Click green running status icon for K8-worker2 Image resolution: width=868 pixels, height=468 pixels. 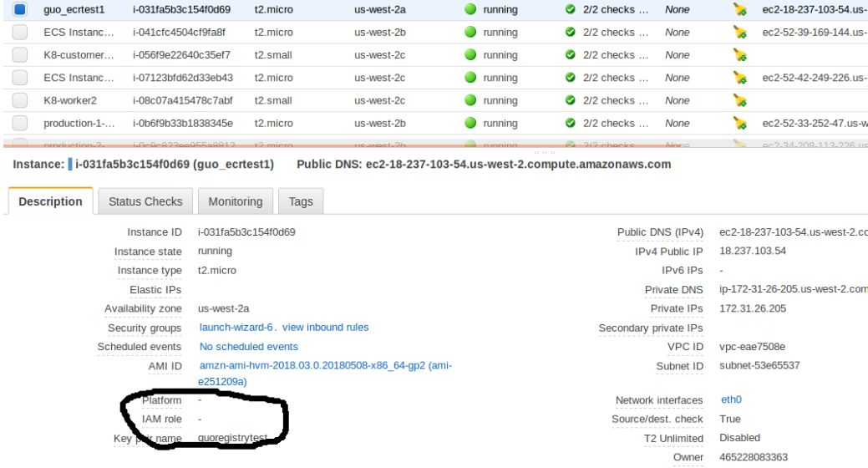470,100
